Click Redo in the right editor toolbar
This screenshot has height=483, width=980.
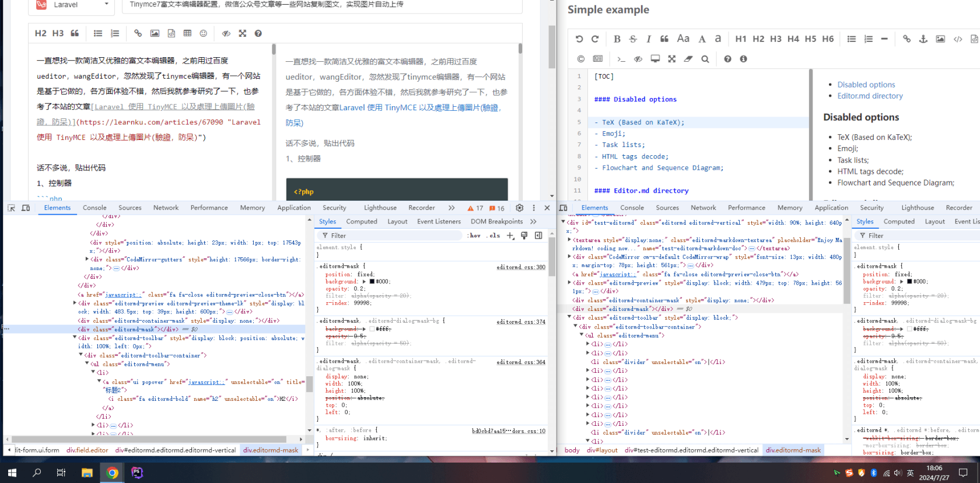[x=595, y=39]
